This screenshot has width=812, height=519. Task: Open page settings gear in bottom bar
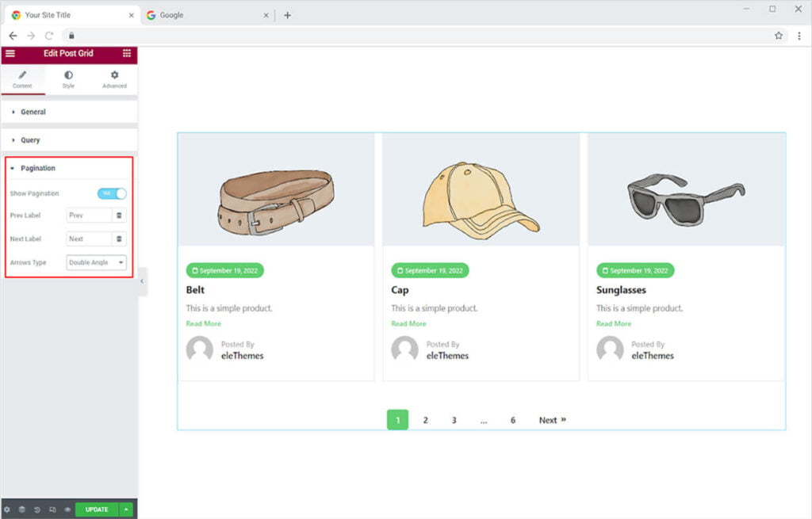point(7,509)
